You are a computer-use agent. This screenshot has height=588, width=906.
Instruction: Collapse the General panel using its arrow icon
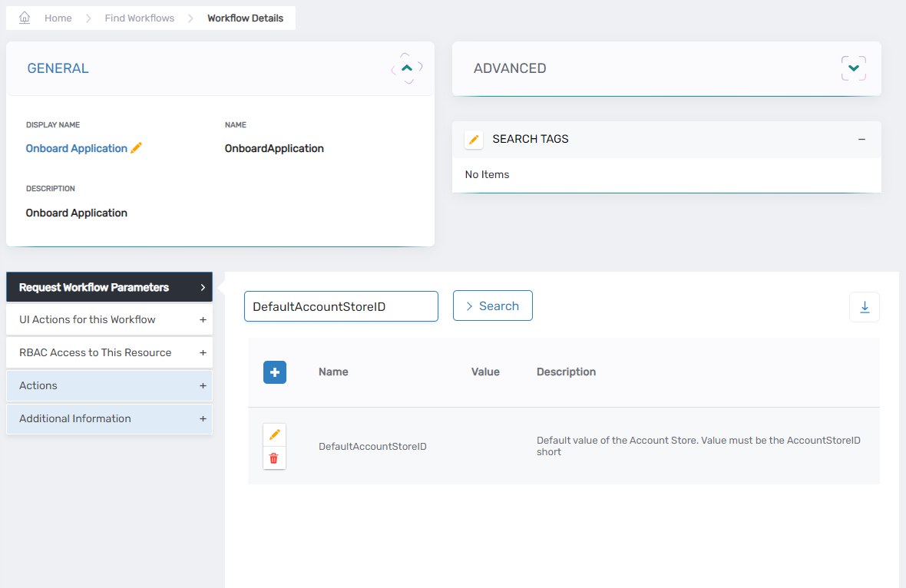[407, 68]
